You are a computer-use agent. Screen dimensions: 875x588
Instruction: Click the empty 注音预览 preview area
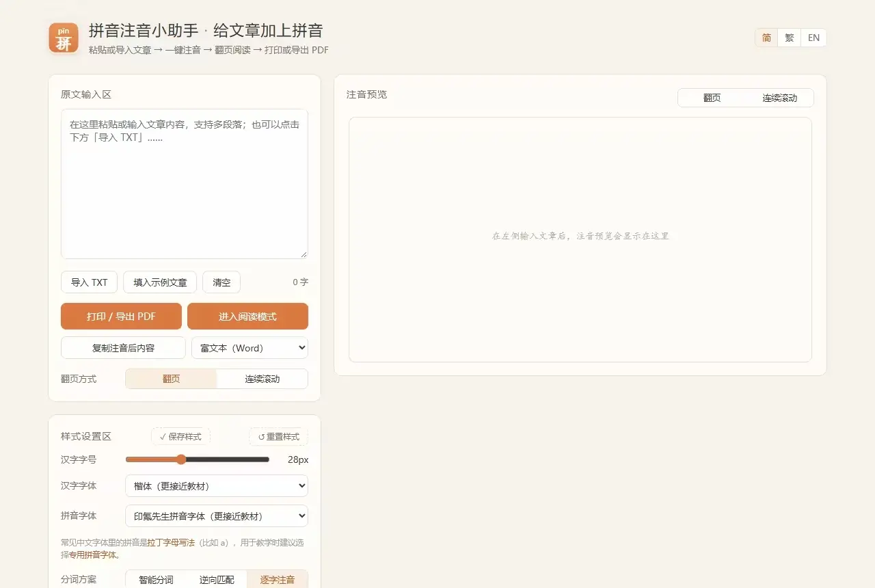pyautogui.click(x=580, y=239)
